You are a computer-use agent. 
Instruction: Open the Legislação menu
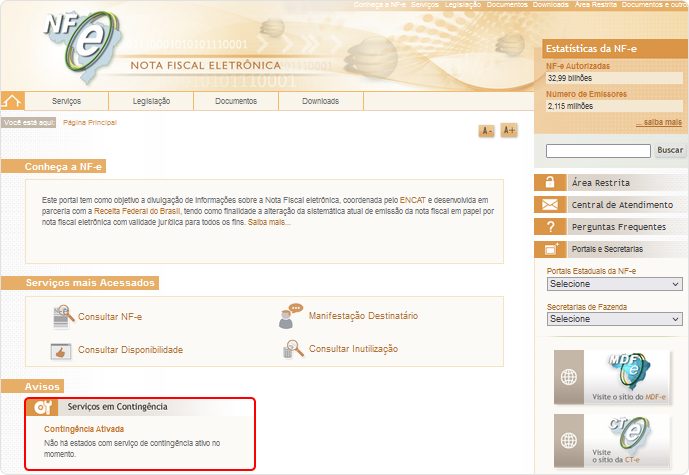tap(151, 101)
